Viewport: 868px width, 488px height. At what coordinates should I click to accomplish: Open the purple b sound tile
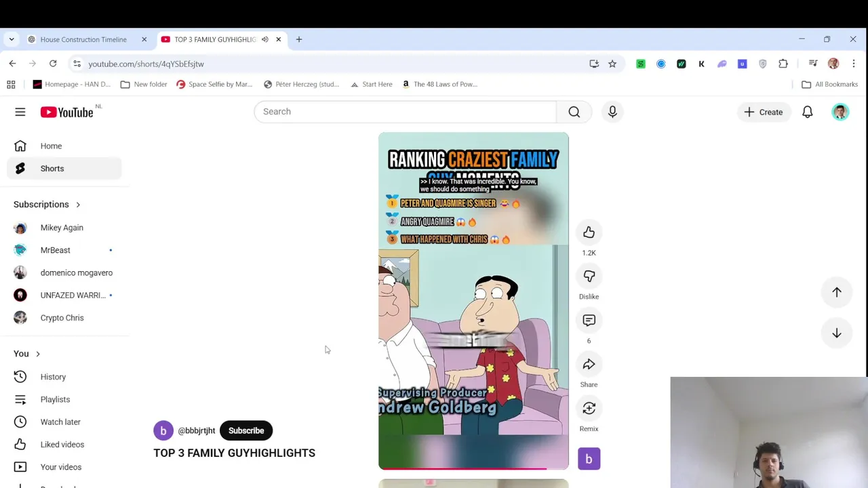pyautogui.click(x=589, y=459)
